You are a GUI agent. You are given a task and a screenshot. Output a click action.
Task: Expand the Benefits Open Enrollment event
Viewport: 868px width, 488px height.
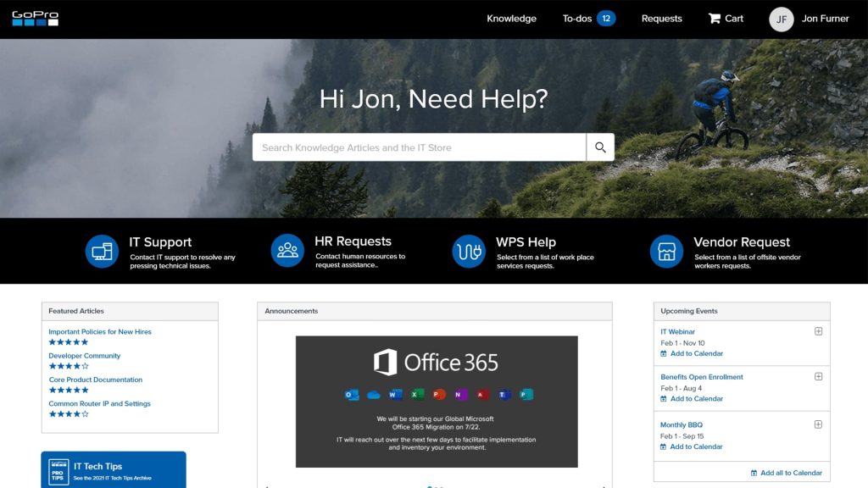pyautogui.click(x=818, y=376)
